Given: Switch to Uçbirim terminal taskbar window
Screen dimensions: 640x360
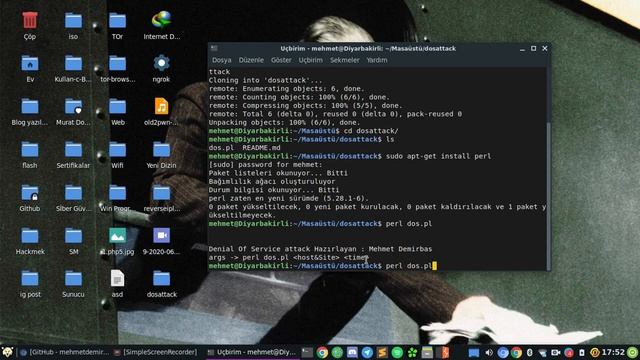Looking at the screenshot, I should pos(252,352).
